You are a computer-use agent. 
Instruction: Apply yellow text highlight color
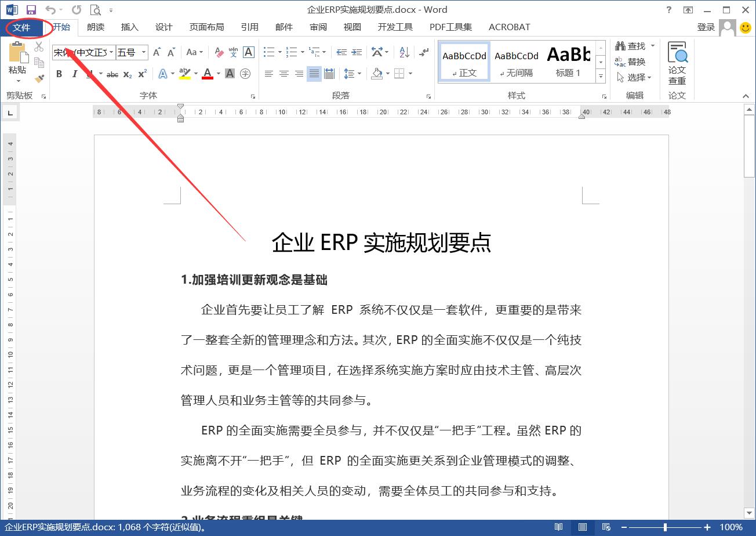pyautogui.click(x=185, y=74)
